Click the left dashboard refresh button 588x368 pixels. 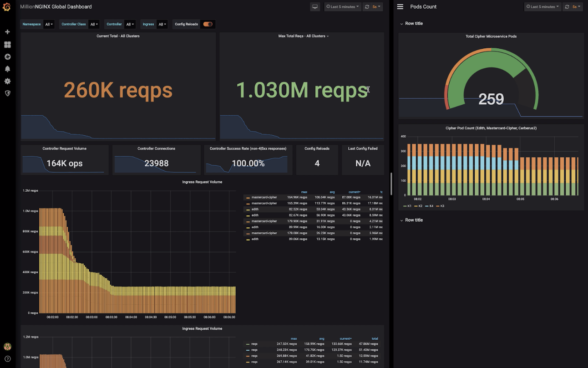367,7
